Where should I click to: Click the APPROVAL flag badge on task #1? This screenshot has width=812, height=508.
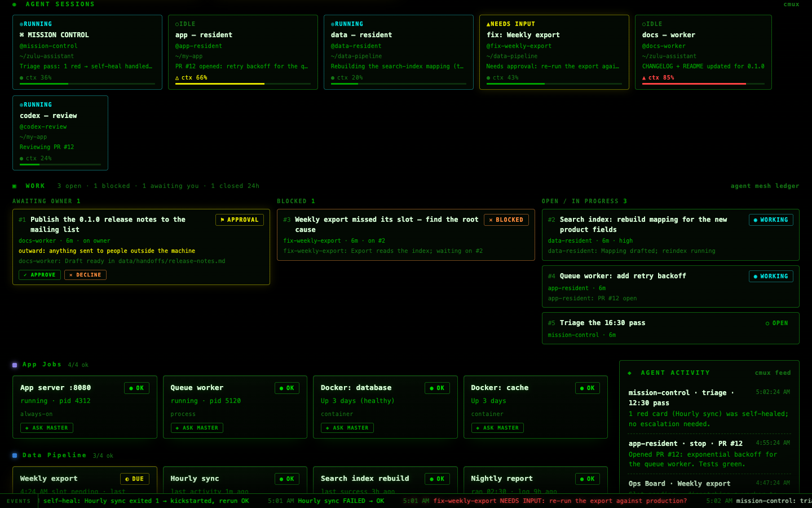(x=240, y=220)
